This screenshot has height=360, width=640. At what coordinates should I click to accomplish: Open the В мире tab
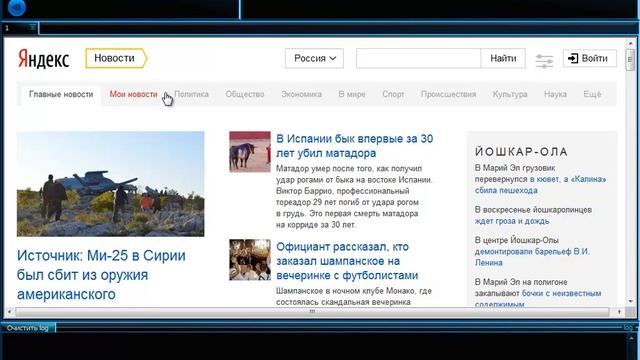coord(352,94)
